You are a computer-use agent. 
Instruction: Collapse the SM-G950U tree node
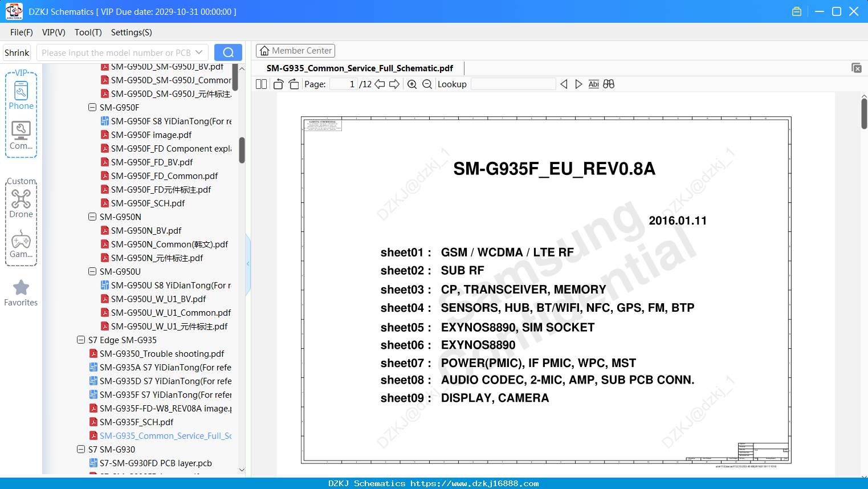click(x=92, y=271)
